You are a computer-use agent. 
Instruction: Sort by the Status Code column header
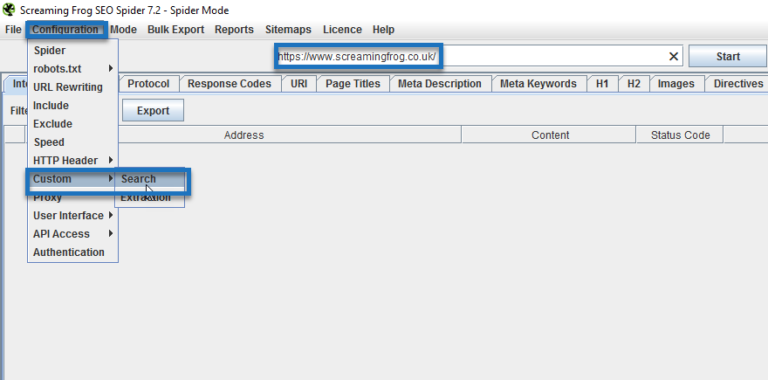click(x=680, y=135)
